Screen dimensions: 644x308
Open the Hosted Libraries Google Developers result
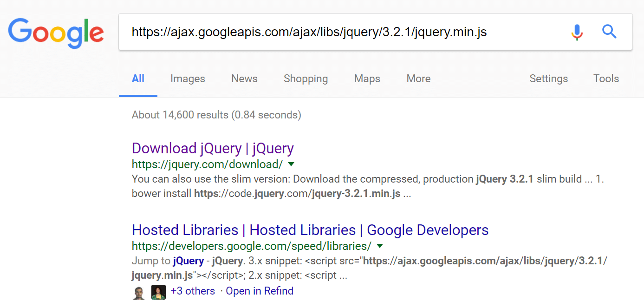tap(310, 229)
